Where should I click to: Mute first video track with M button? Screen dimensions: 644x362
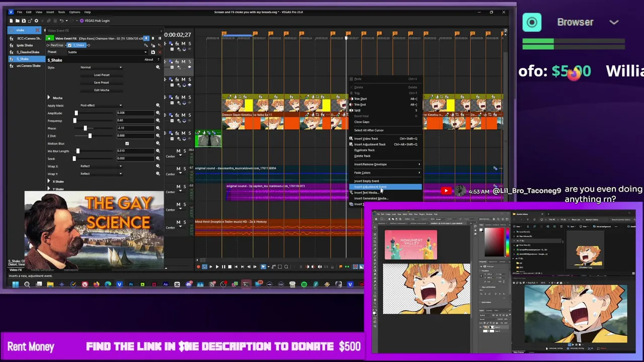pyautogui.click(x=183, y=44)
